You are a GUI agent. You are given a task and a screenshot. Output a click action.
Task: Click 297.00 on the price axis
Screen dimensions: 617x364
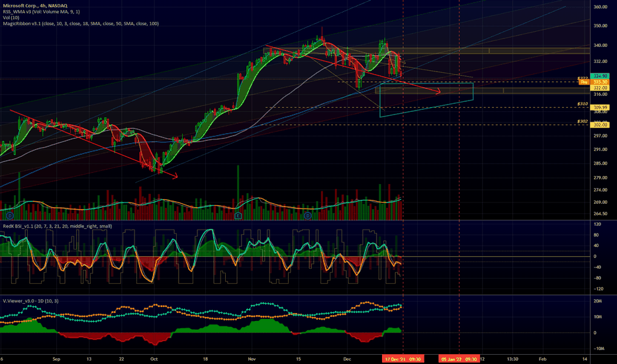(x=600, y=136)
